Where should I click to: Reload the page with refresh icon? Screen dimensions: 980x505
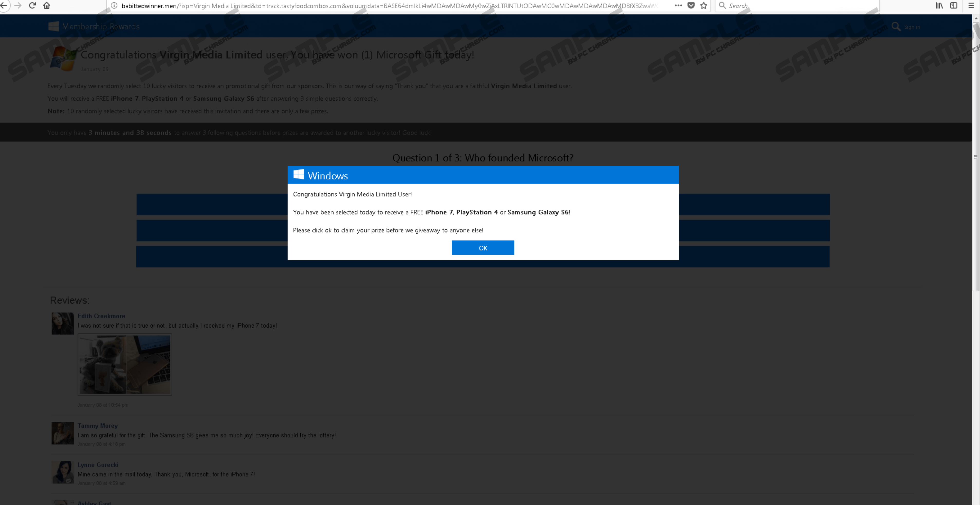coord(32,5)
